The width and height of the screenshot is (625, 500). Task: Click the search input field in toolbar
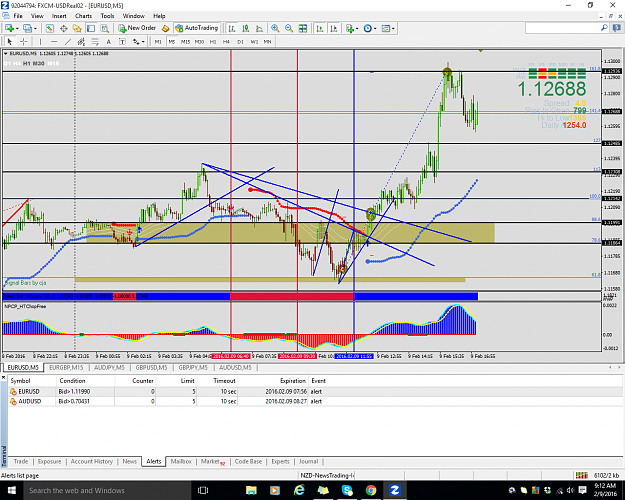coord(563,28)
